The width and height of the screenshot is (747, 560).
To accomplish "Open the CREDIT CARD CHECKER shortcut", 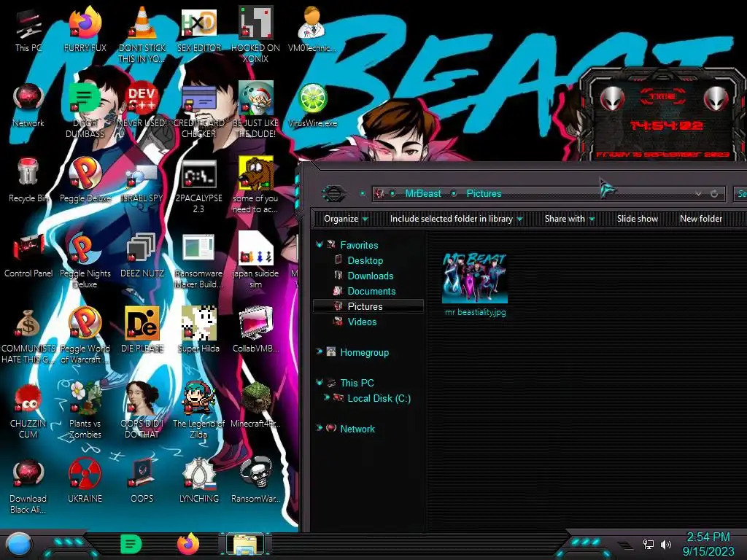I will 198,109.
